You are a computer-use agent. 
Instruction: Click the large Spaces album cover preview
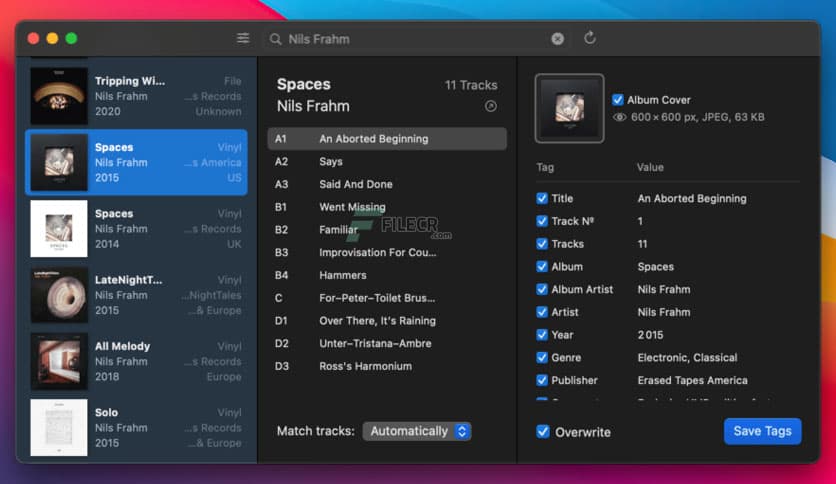569,108
